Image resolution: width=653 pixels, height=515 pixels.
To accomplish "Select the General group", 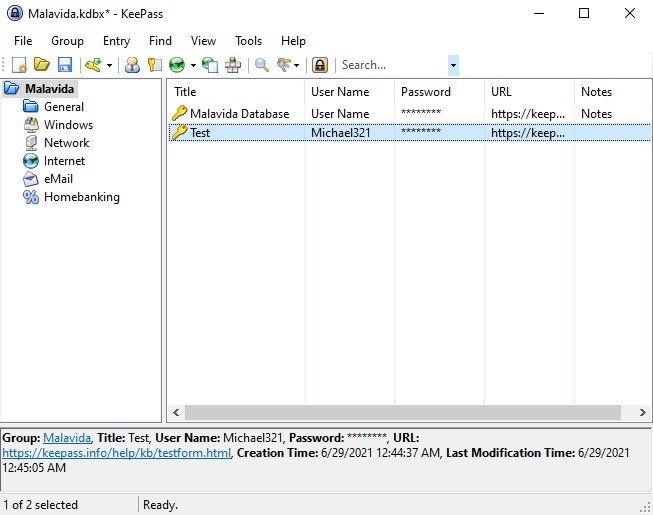I will point(64,107).
